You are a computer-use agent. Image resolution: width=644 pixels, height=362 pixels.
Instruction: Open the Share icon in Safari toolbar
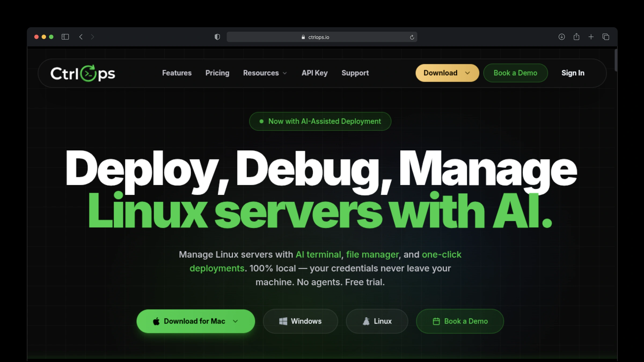(x=576, y=36)
